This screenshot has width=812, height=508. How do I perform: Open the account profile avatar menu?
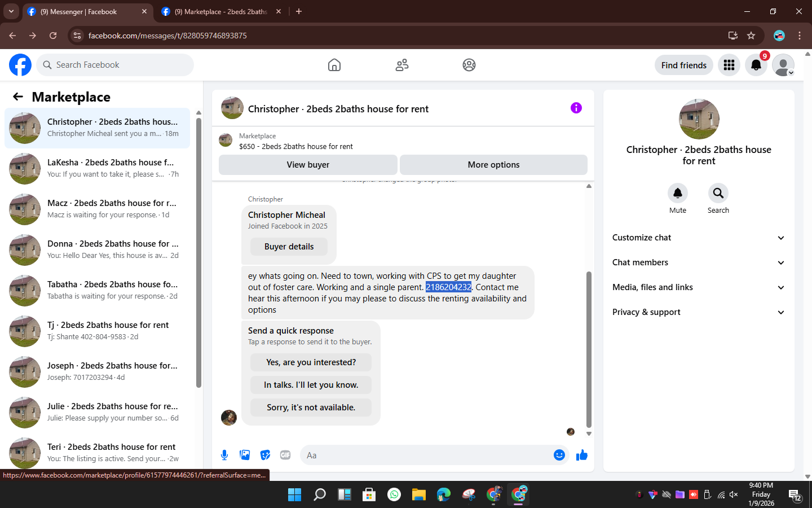tap(783, 65)
